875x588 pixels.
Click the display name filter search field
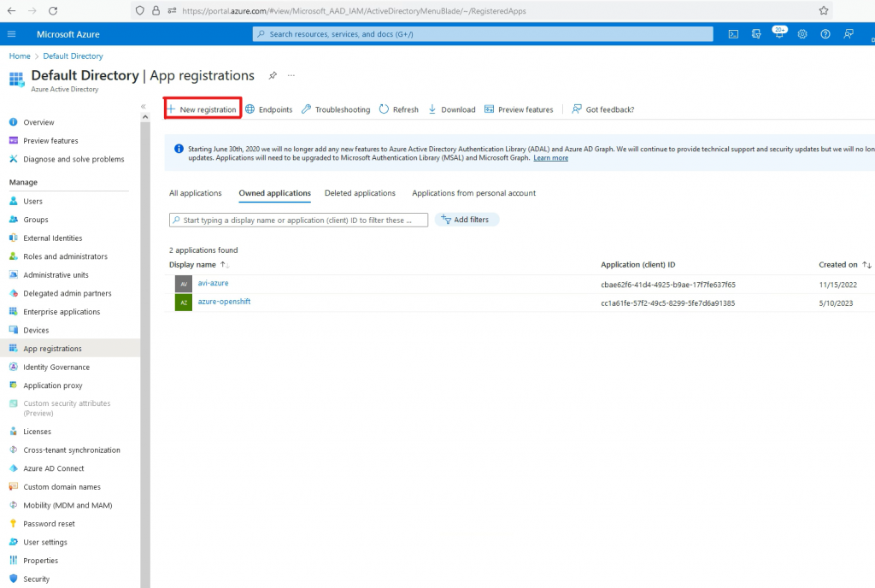point(298,220)
